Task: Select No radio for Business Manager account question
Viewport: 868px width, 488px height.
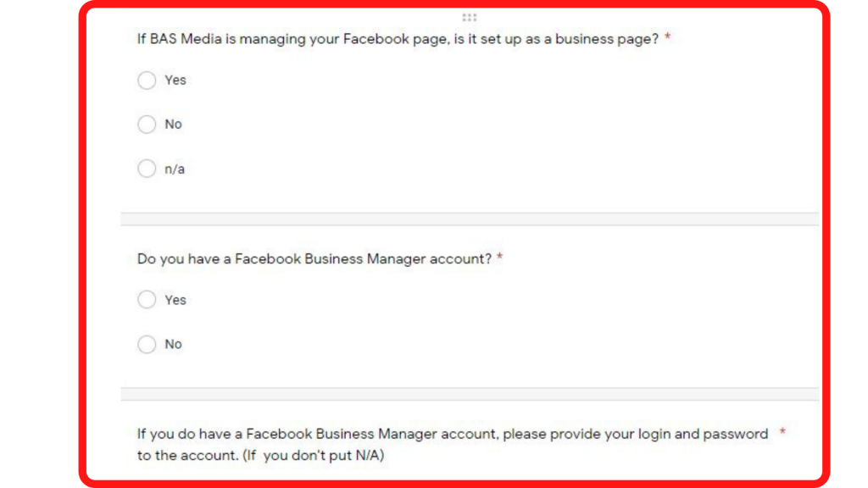Action: pos(147,344)
